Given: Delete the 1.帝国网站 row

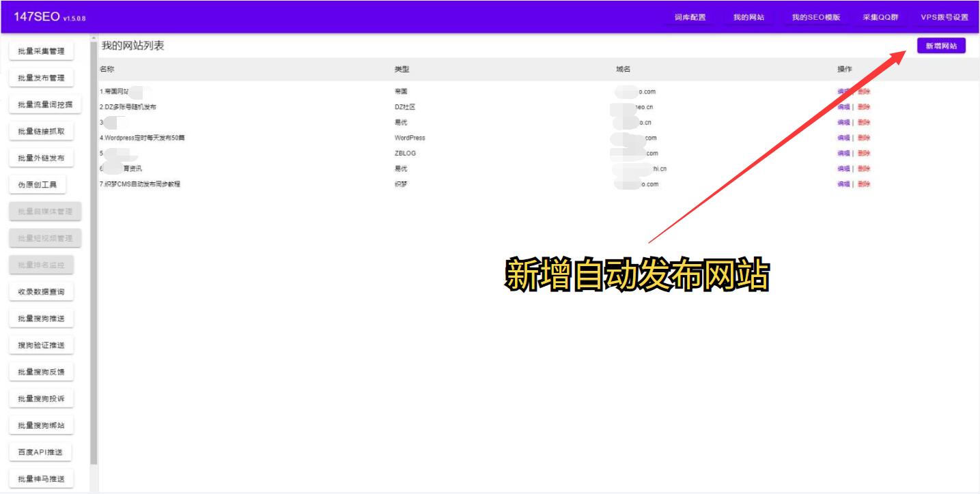Looking at the screenshot, I should [x=864, y=91].
